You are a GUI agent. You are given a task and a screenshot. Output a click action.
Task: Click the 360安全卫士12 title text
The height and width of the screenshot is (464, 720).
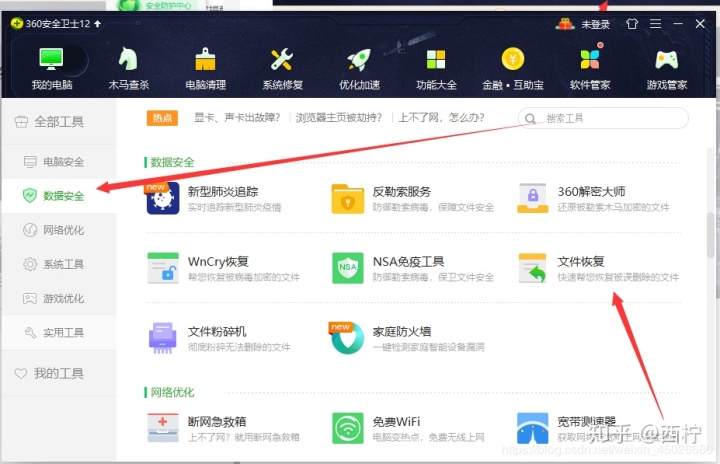[x=57, y=23]
